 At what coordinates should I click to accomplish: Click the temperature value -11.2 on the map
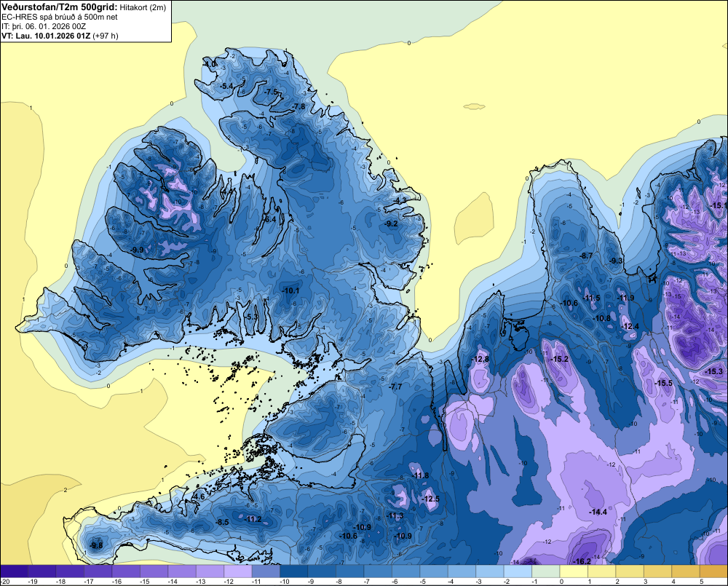pyautogui.click(x=253, y=519)
